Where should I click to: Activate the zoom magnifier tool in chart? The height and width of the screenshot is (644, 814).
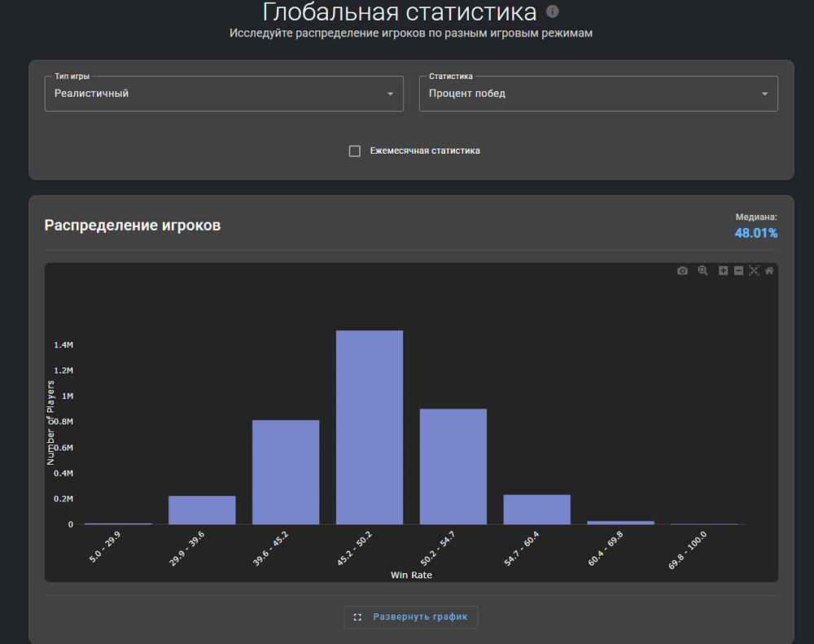click(703, 271)
